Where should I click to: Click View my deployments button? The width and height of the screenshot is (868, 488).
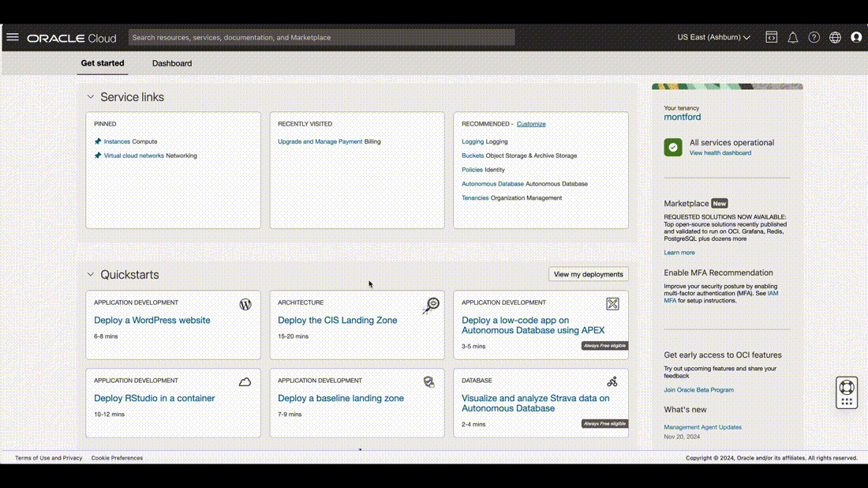(x=589, y=274)
